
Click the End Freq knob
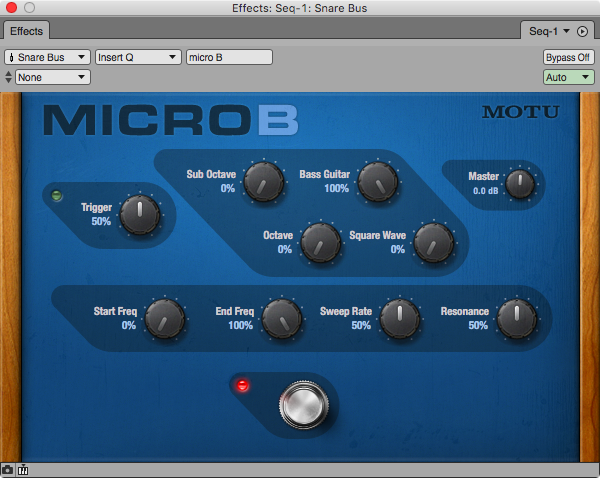(282, 318)
